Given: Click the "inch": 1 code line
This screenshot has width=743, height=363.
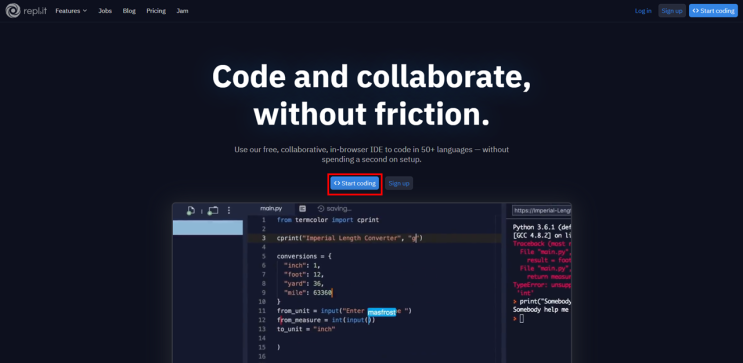Looking at the screenshot, I should point(302,265).
